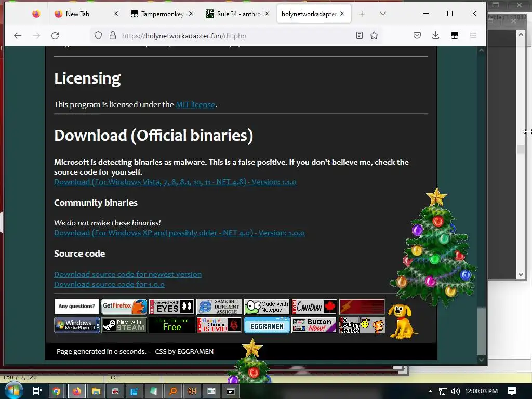Reload the holynetworkadapter page
Screen dimensions: 532x399
click(55, 35)
